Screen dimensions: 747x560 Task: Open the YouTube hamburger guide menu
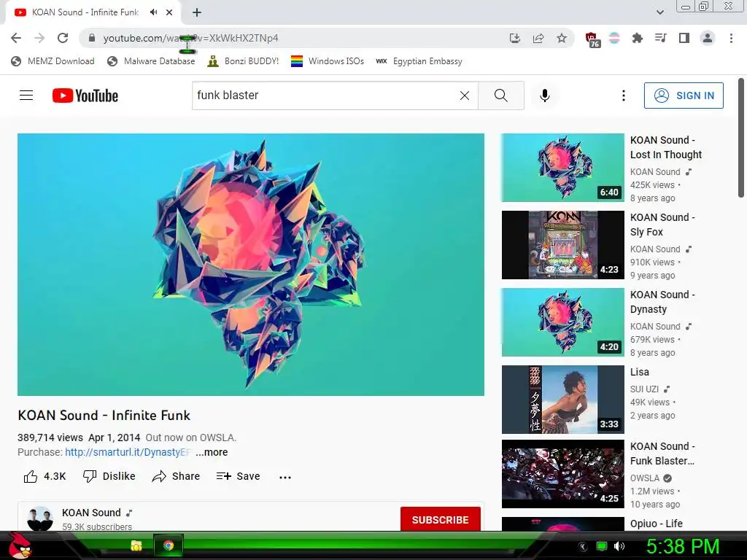pos(26,96)
